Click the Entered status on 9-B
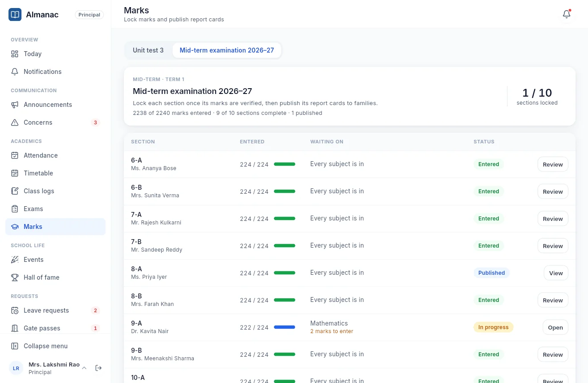Viewport: 588px width, 383px height. [x=489, y=354]
